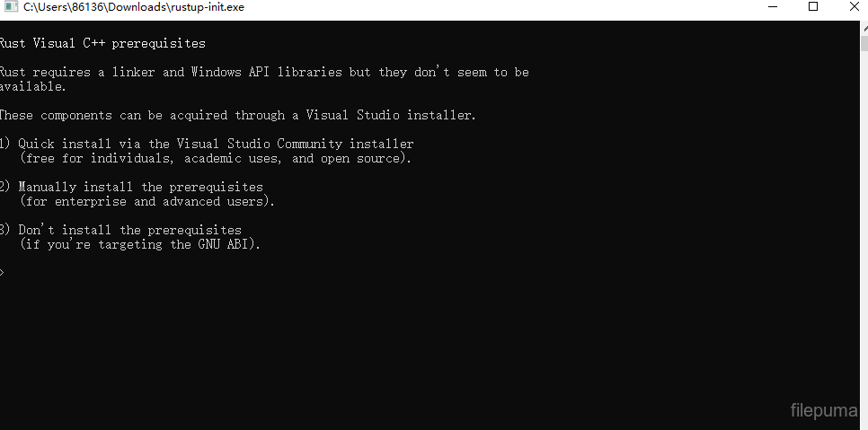868x430 pixels.
Task: Select the "Manually install the prerequisites" option line
Action: (x=140, y=187)
